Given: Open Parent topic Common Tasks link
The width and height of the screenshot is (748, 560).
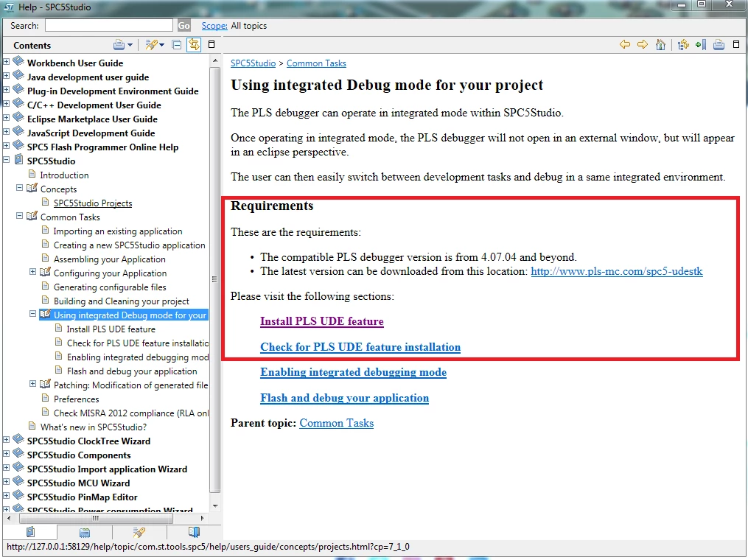Looking at the screenshot, I should pos(336,423).
